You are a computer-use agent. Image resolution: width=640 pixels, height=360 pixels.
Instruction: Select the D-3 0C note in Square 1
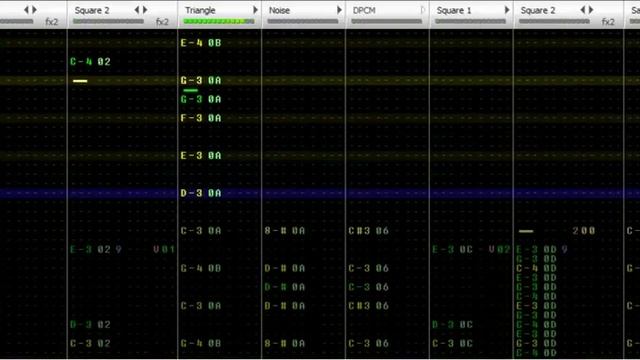pyautogui.click(x=452, y=324)
